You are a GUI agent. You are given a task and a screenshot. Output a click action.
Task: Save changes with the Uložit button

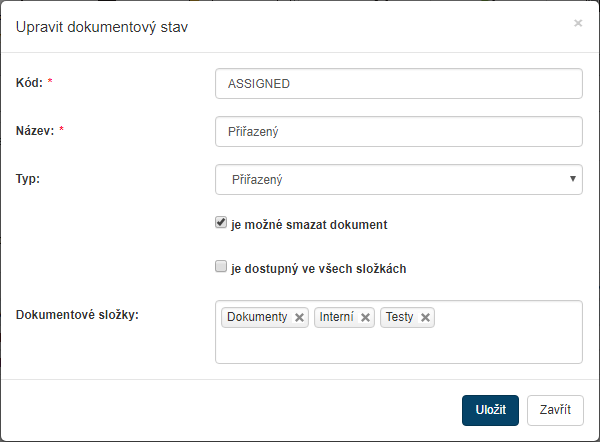(490, 410)
